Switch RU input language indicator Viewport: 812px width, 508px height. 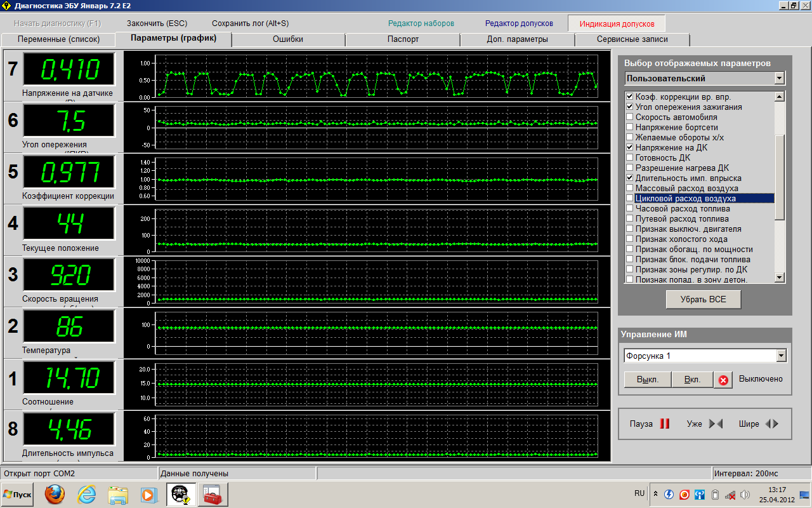(639, 493)
